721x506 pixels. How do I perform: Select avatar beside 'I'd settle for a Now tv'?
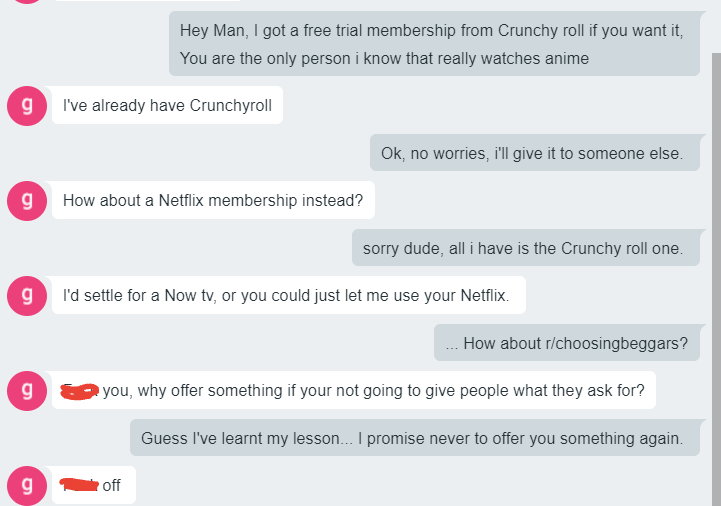[x=27, y=296]
